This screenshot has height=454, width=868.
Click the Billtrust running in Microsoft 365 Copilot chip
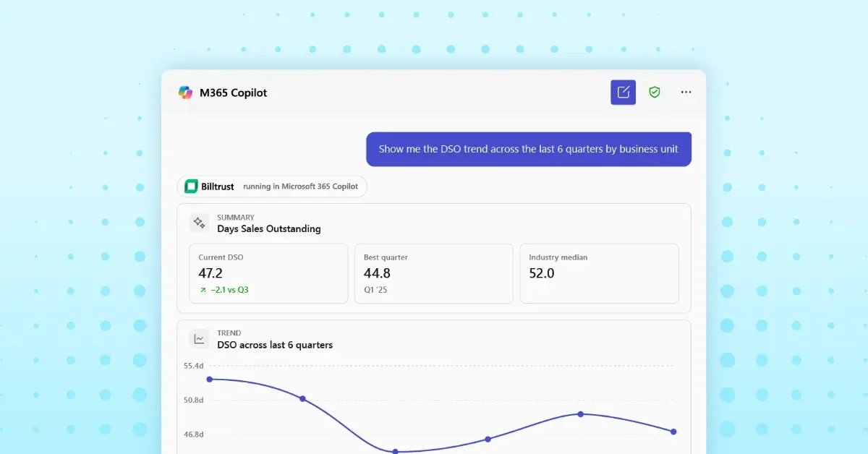click(x=272, y=187)
